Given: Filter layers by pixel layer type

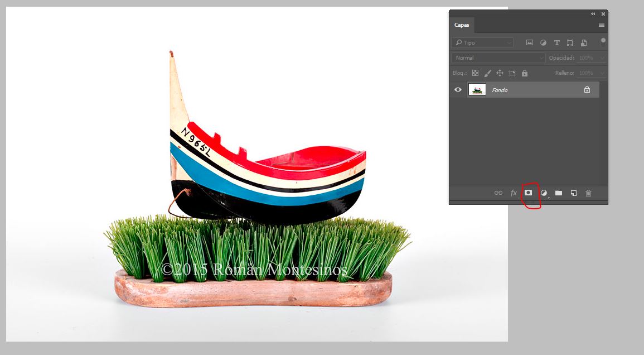Looking at the screenshot, I should pos(529,42).
